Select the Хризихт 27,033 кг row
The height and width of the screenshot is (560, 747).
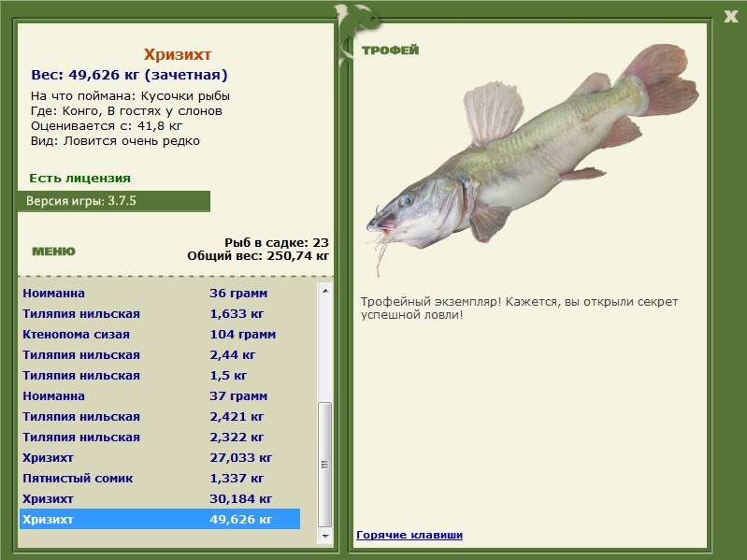tap(160, 457)
